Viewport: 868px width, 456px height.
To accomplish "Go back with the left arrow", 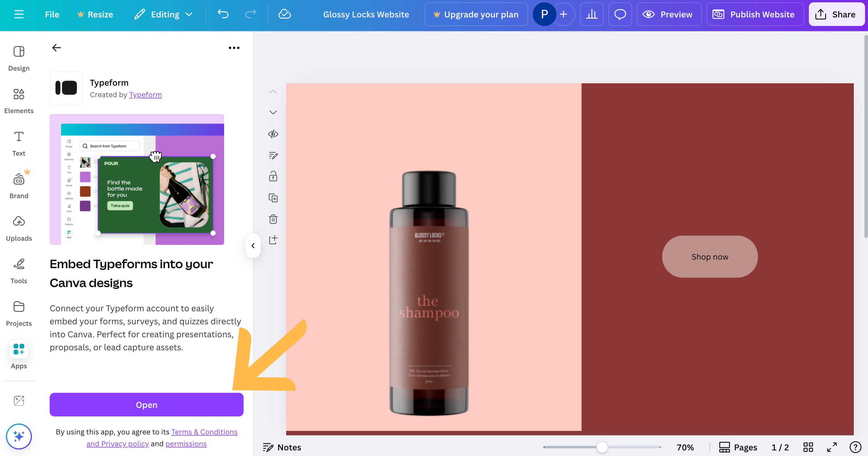I will [x=56, y=48].
